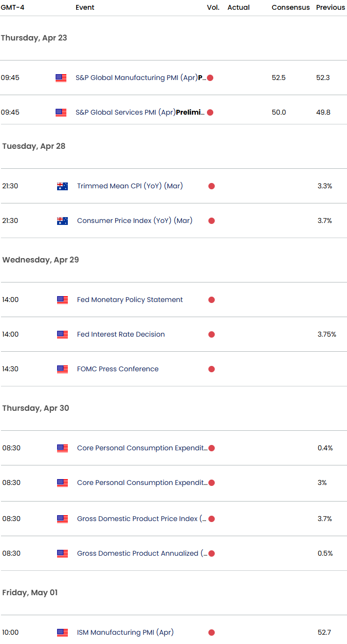This screenshot has width=347, height=644.
Task: Open the ISM Manufacturing PMI event
Action: click(124, 632)
